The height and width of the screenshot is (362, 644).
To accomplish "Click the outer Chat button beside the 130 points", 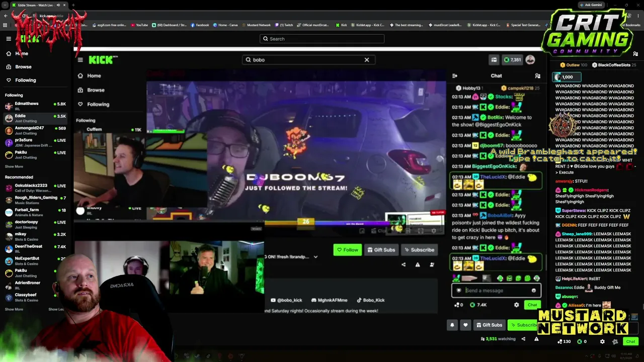I will point(630,341).
